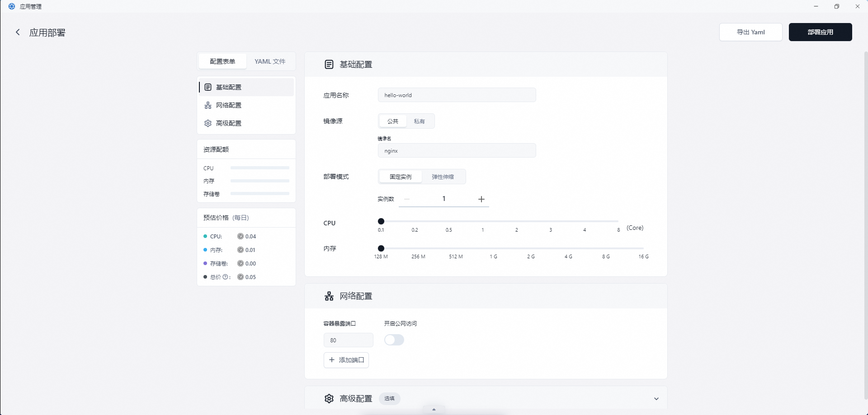Choose 私有 image source
The height and width of the screenshot is (415, 868).
click(420, 121)
